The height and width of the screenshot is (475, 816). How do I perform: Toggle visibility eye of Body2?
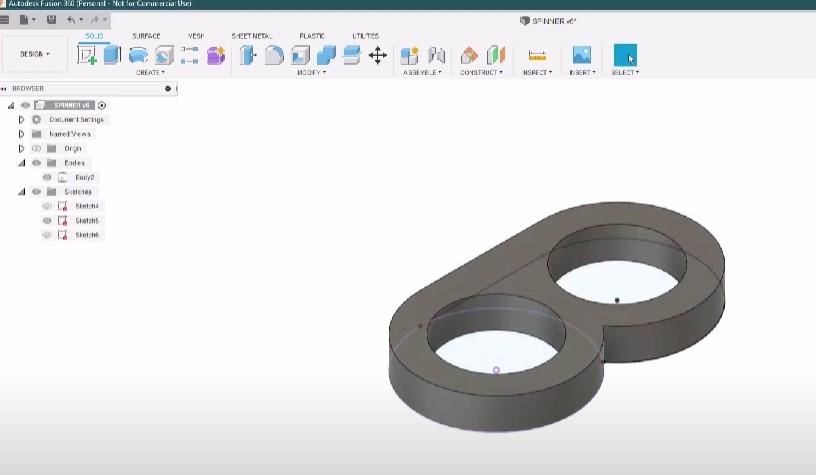pyautogui.click(x=47, y=177)
